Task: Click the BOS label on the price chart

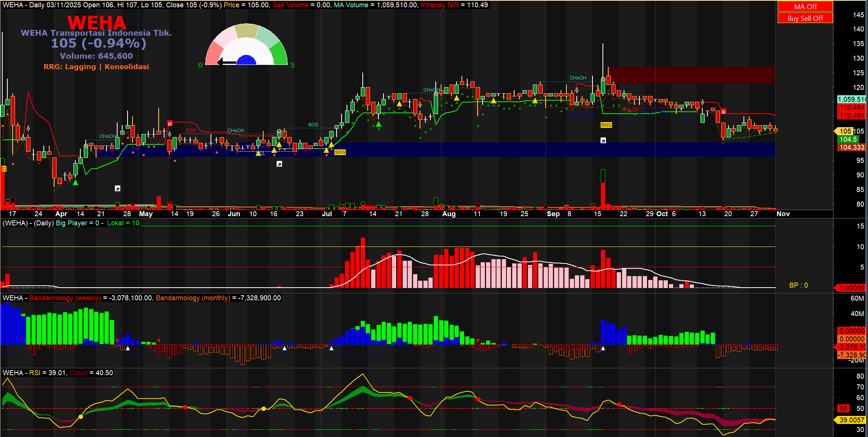Action: coord(313,125)
